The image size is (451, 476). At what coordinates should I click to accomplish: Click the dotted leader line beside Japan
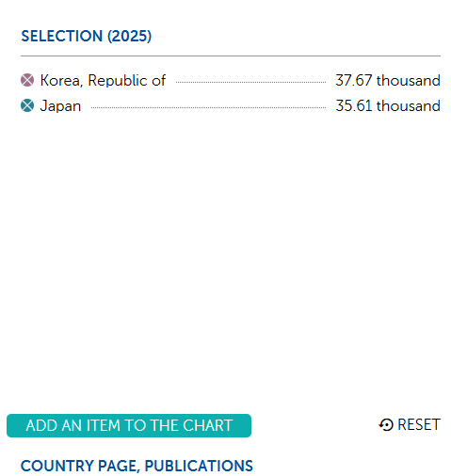pos(208,107)
